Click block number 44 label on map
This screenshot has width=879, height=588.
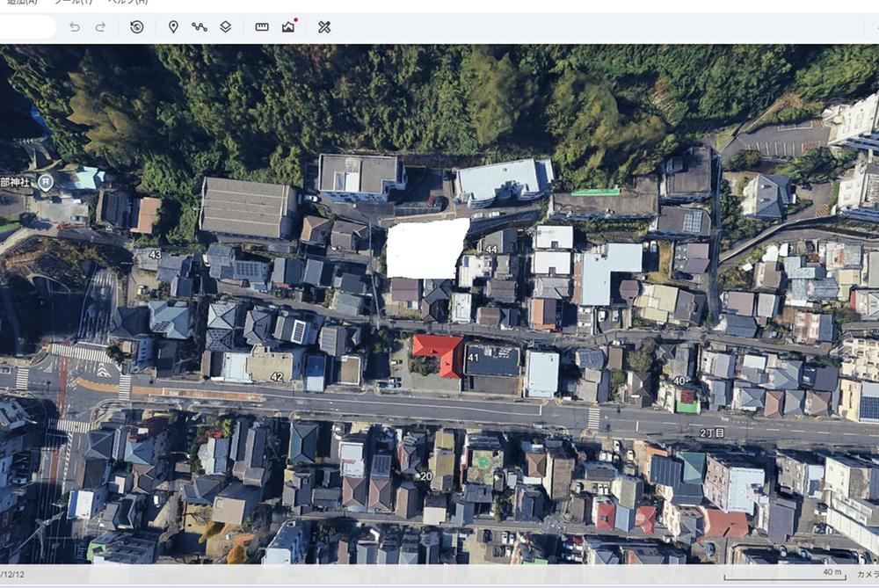click(491, 250)
